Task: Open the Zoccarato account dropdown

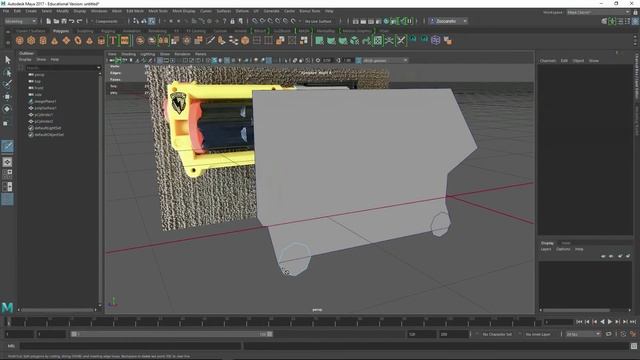Action: pyautogui.click(x=448, y=21)
